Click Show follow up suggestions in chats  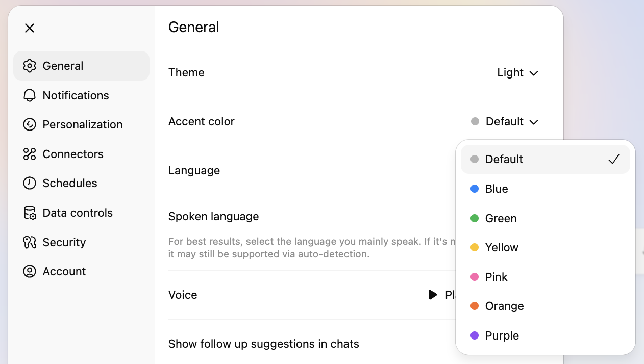pos(264,344)
